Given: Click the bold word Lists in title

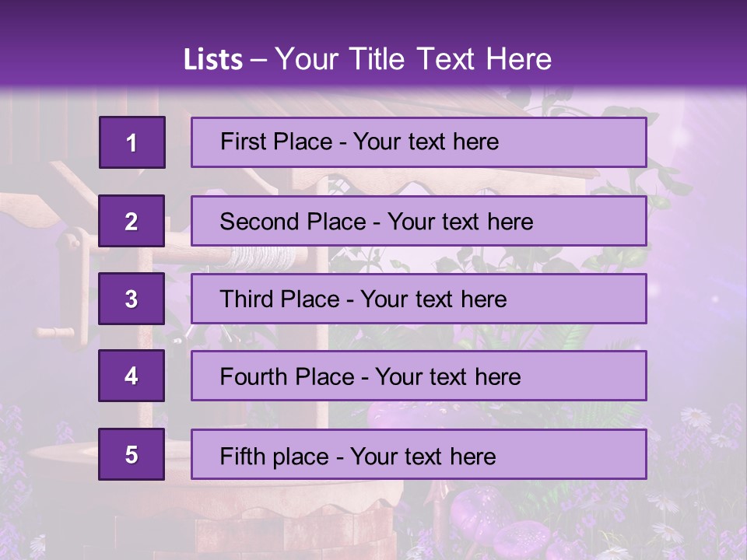Looking at the screenshot, I should click(213, 59).
